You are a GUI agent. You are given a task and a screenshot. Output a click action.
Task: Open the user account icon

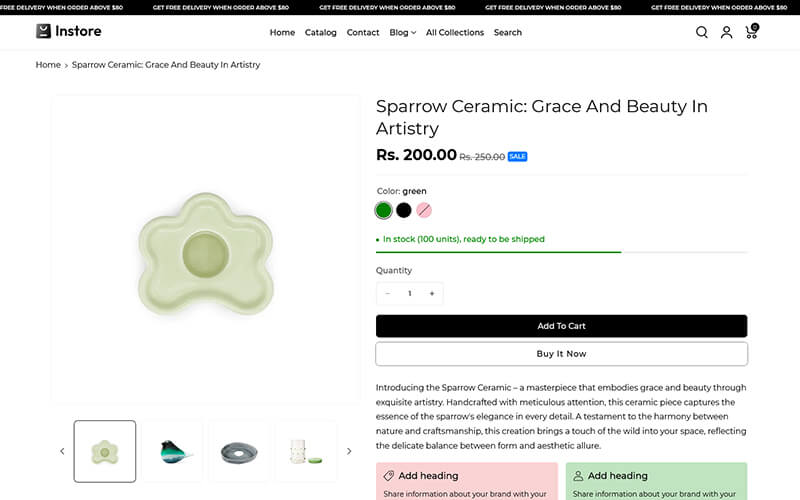727,32
